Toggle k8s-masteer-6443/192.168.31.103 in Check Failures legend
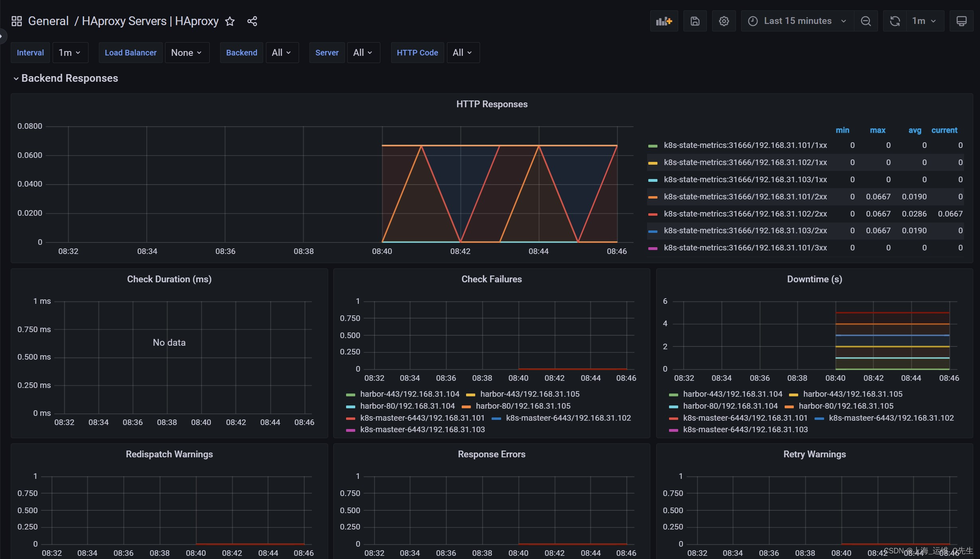 click(423, 429)
